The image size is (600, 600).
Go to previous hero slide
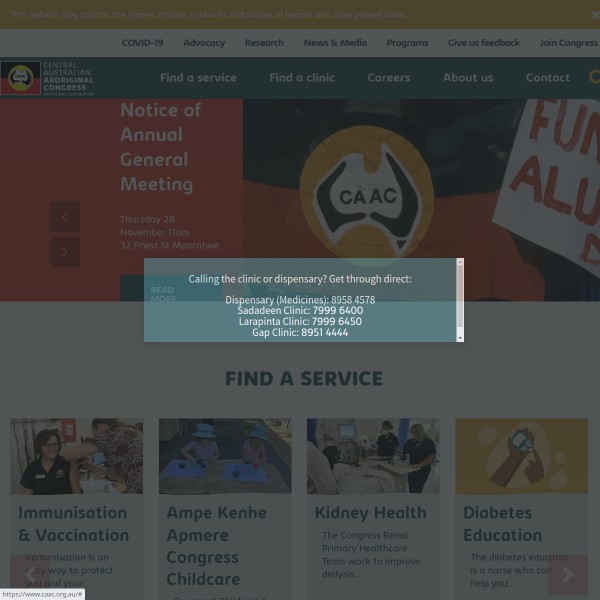(x=65, y=216)
